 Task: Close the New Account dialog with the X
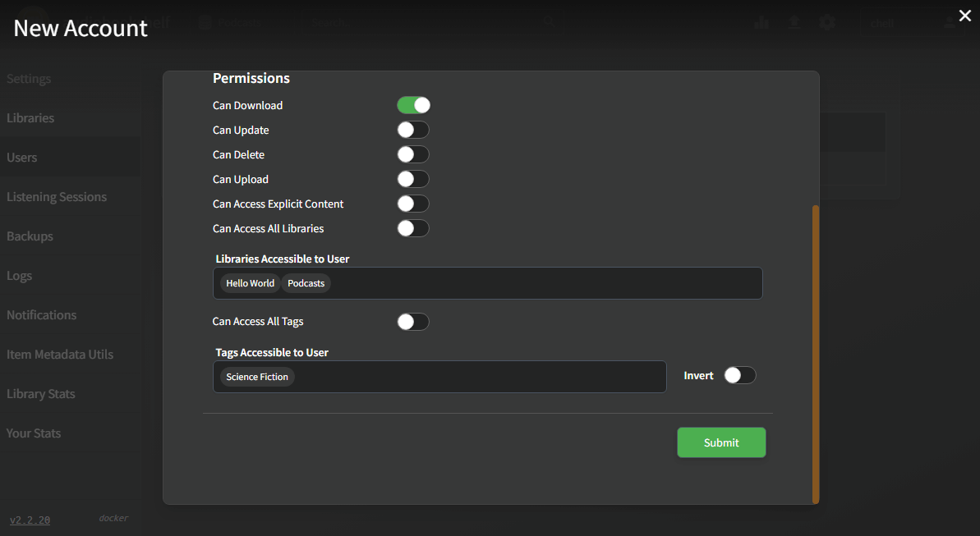pyautogui.click(x=965, y=16)
